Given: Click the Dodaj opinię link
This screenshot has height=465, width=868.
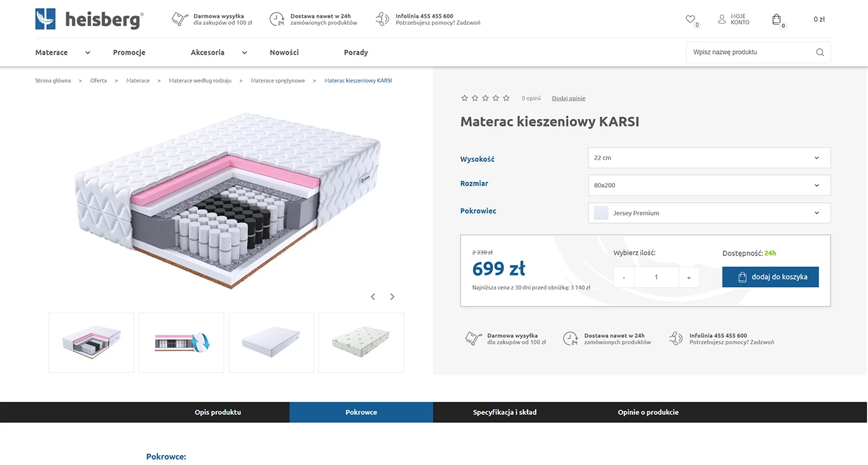Looking at the screenshot, I should coord(569,99).
